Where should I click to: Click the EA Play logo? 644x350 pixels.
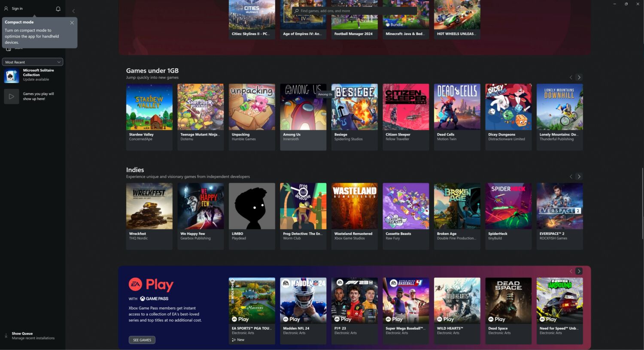(150, 284)
